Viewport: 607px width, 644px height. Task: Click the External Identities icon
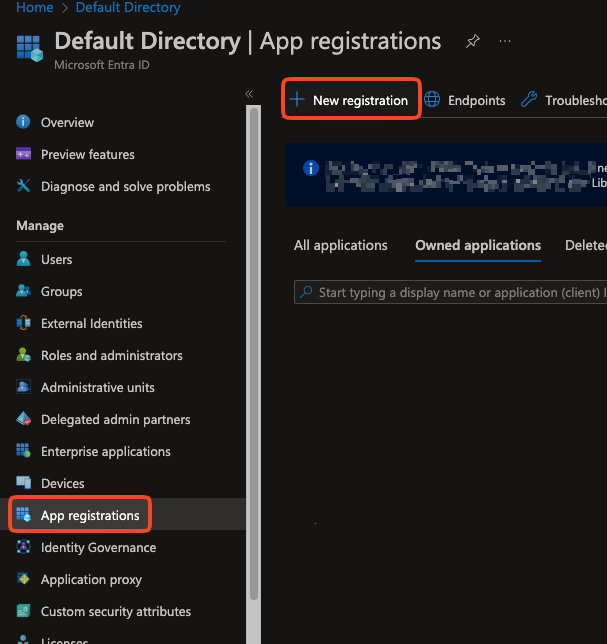23,323
